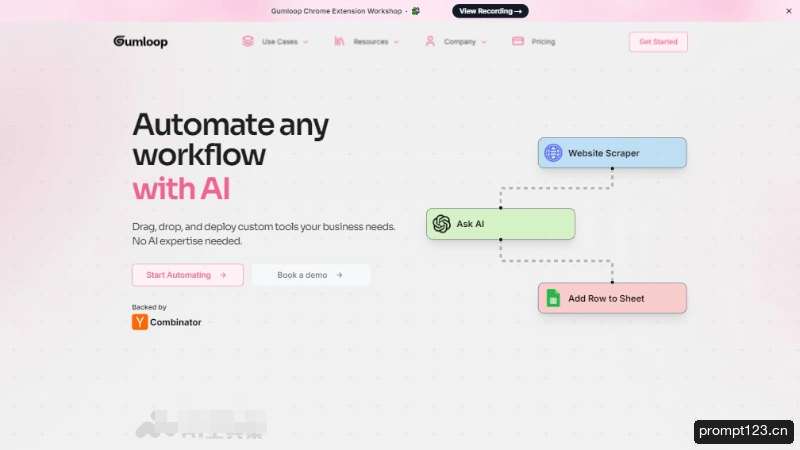The width and height of the screenshot is (800, 450).
Task: Click the arrow in Book a demo
Action: point(339,275)
